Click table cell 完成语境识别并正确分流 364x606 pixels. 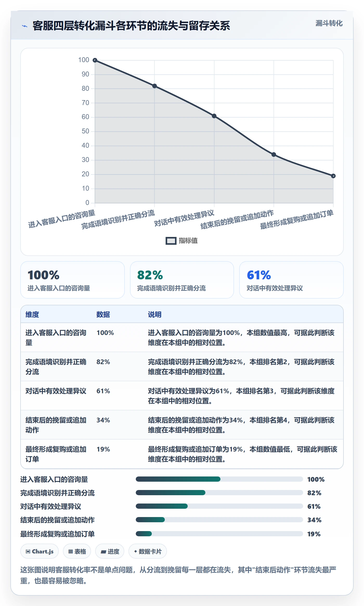tap(56, 367)
